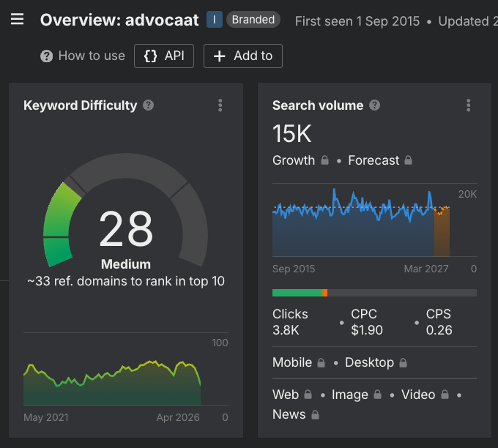Click the 'Mar 2027' chart axis label
The width and height of the screenshot is (498, 448).
(426, 269)
